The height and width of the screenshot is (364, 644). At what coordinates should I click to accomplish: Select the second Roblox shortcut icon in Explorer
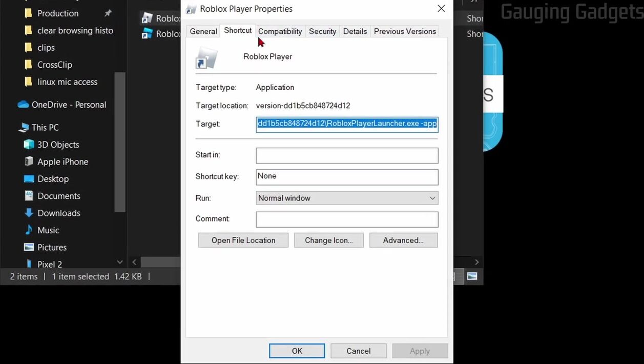tap(147, 34)
